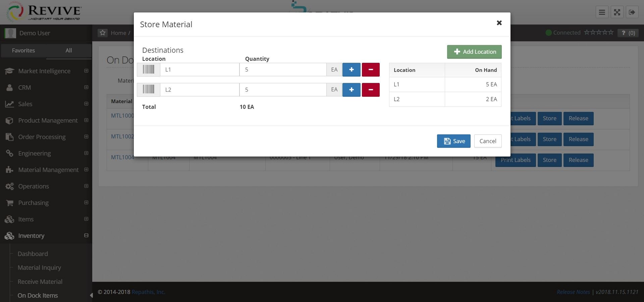This screenshot has width=644, height=302.
Task: Click Print Labels button in MTL1004 row
Action: [x=516, y=160]
